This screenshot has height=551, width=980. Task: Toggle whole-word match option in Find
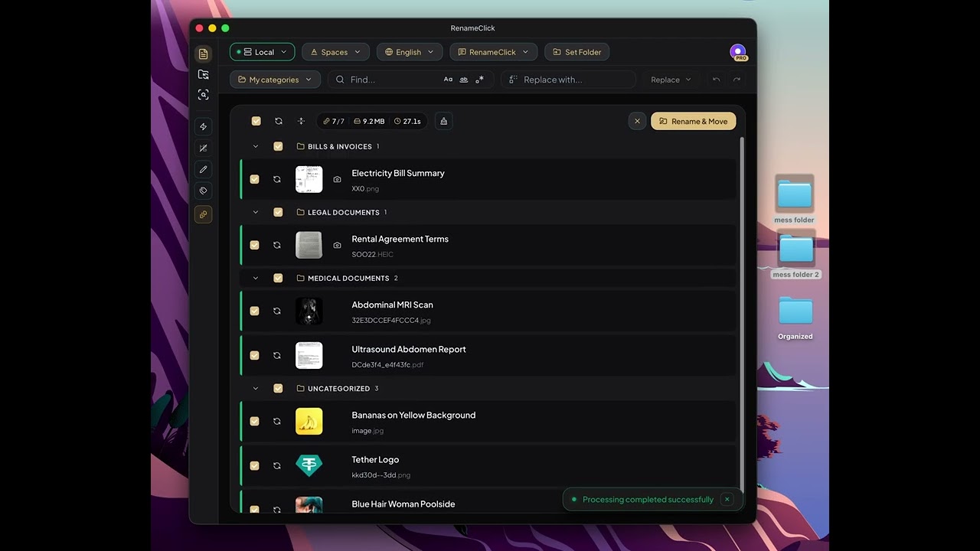click(x=464, y=80)
